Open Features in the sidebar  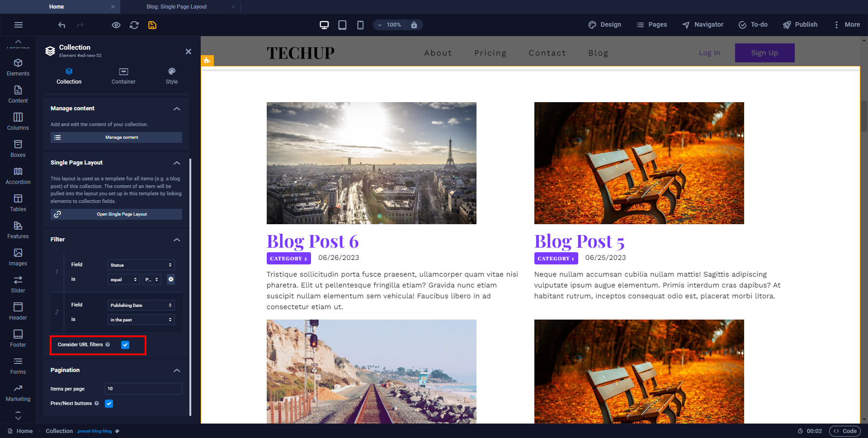point(18,230)
